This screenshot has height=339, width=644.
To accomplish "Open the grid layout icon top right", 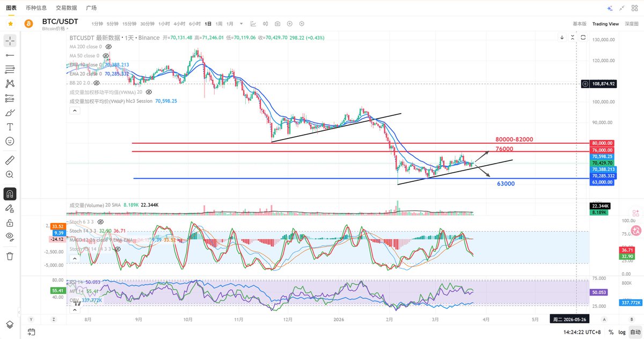I will (x=635, y=8).
